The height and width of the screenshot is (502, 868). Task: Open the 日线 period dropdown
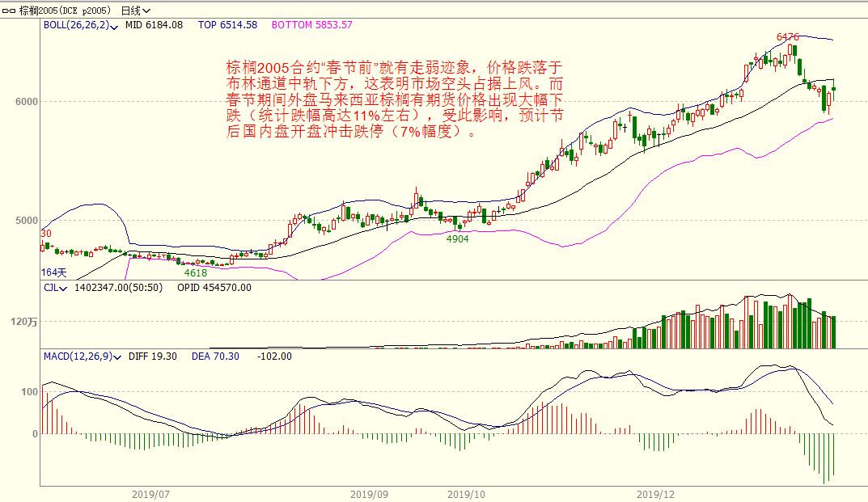(134, 11)
